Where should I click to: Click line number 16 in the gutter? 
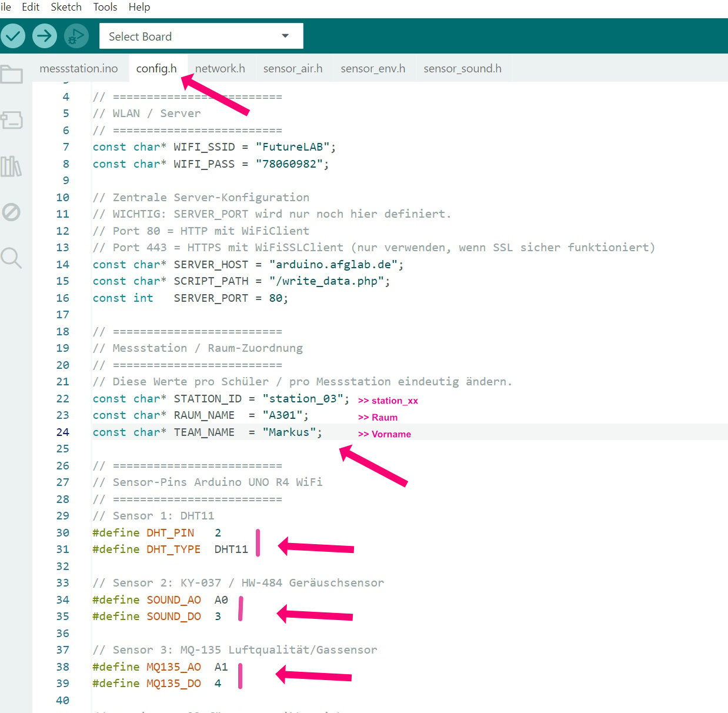[63, 298]
